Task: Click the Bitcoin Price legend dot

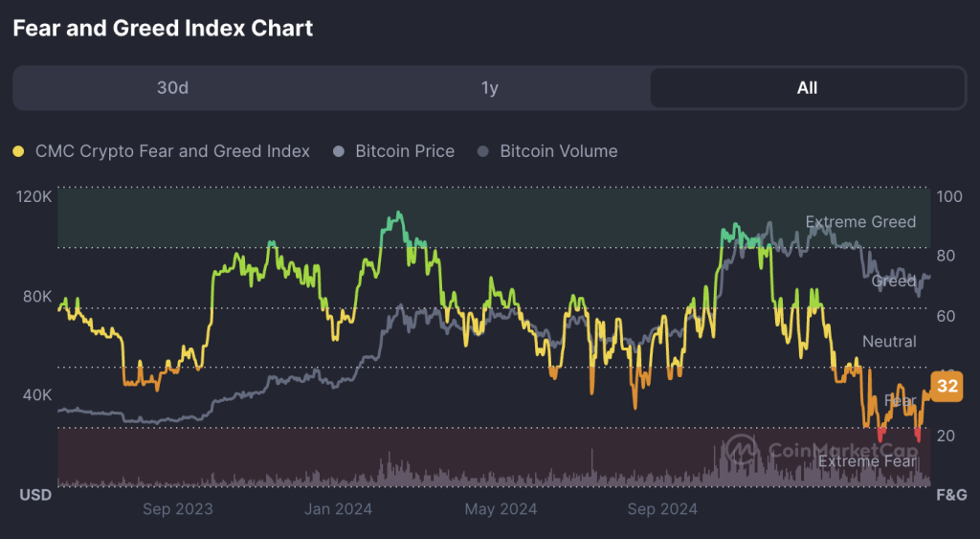Action: click(x=339, y=151)
